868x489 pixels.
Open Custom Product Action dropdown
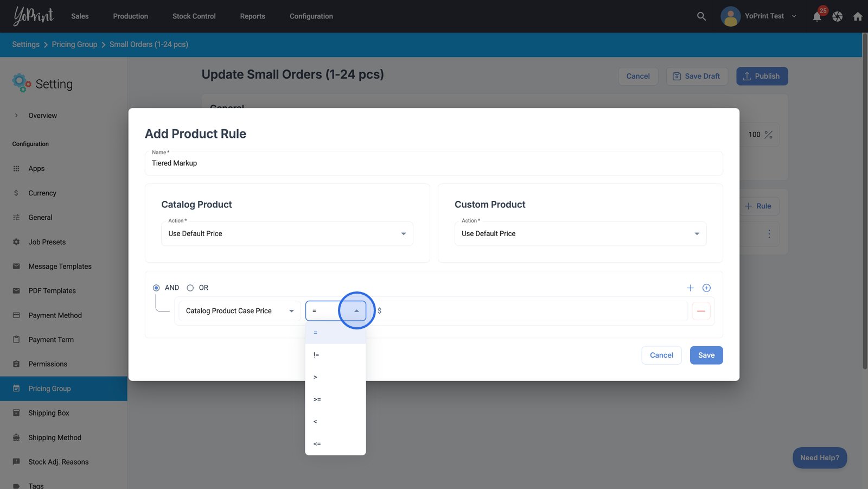[x=580, y=234]
